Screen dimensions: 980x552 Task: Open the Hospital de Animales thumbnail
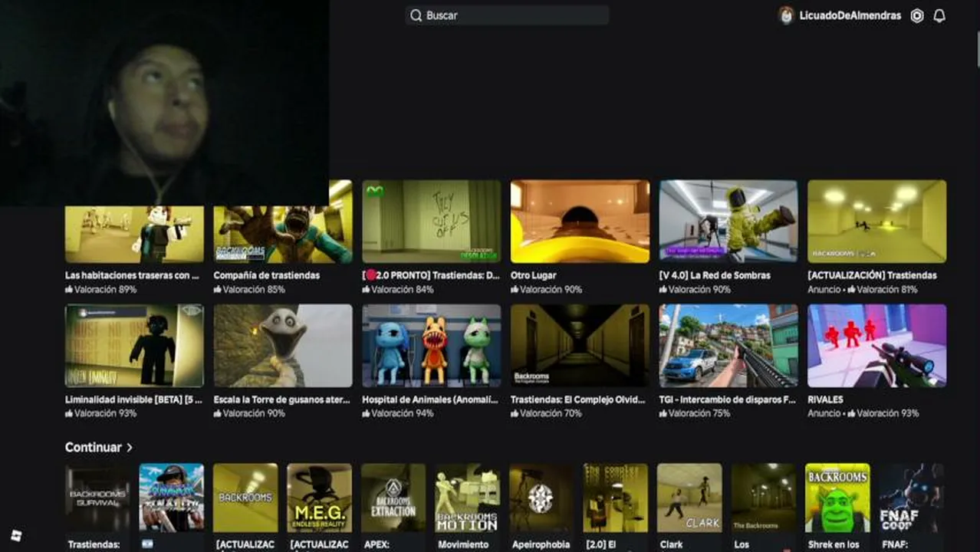[431, 346]
